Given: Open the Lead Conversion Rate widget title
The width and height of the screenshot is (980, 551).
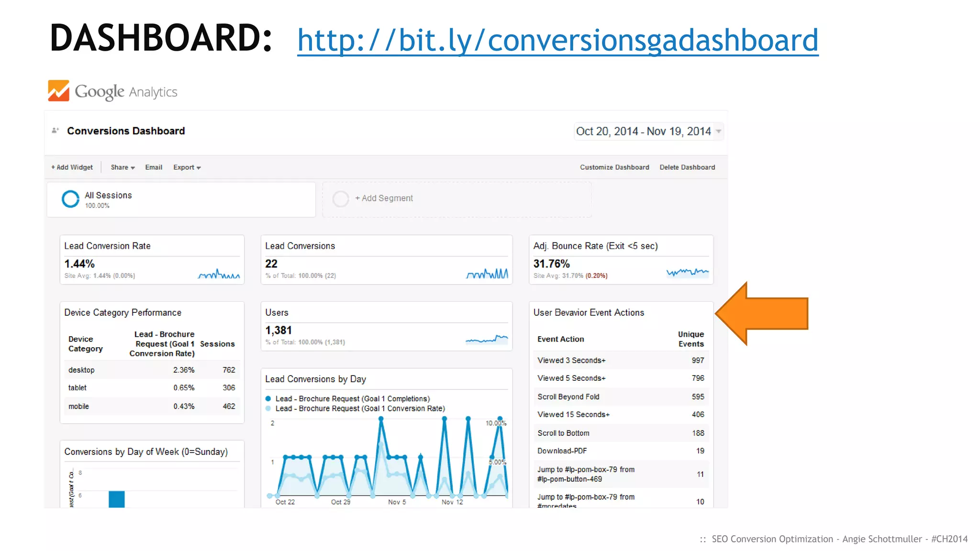Looking at the screenshot, I should (x=107, y=246).
